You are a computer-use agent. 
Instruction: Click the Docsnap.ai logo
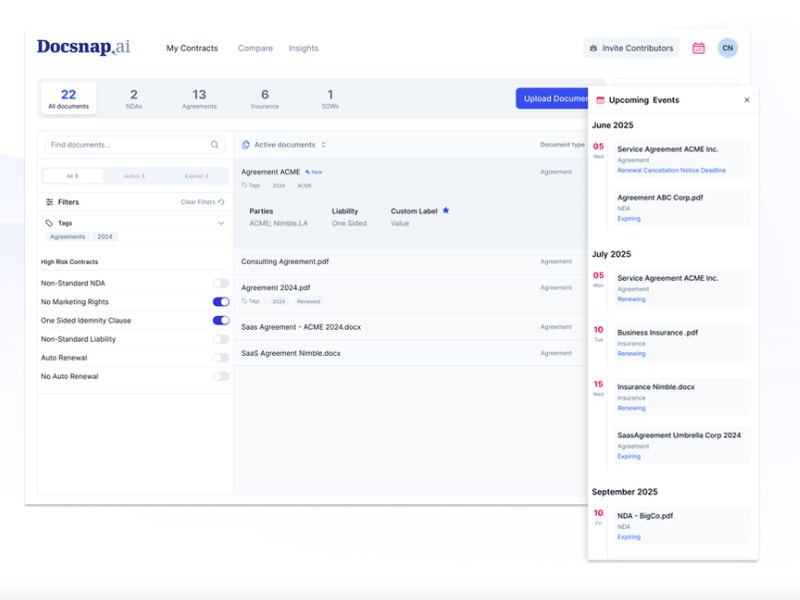(x=83, y=47)
